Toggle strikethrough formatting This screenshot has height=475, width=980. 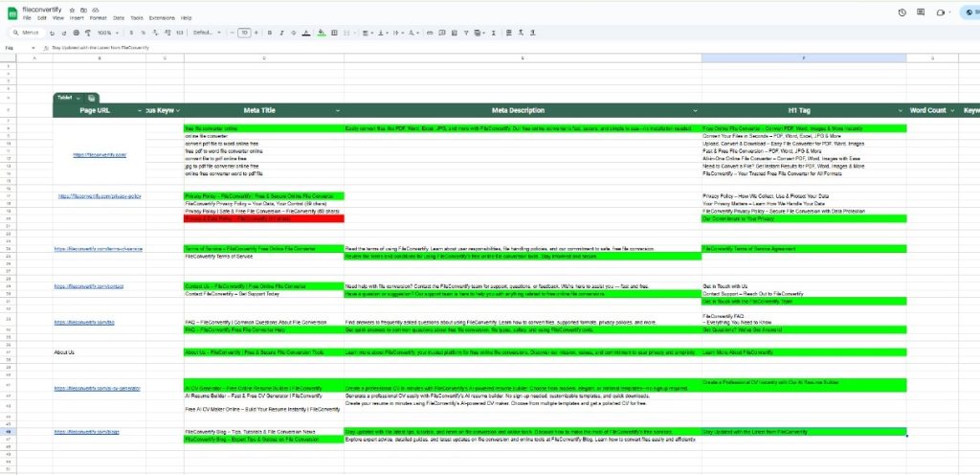point(295,33)
